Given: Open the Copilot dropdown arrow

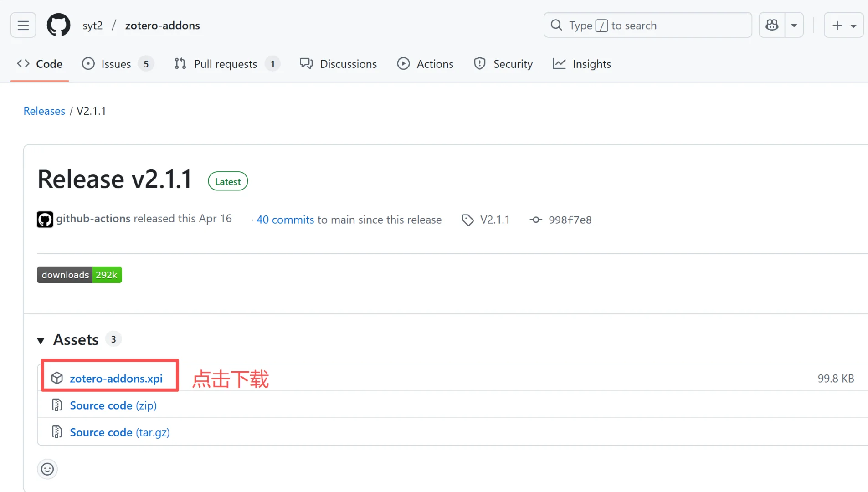Looking at the screenshot, I should point(794,25).
